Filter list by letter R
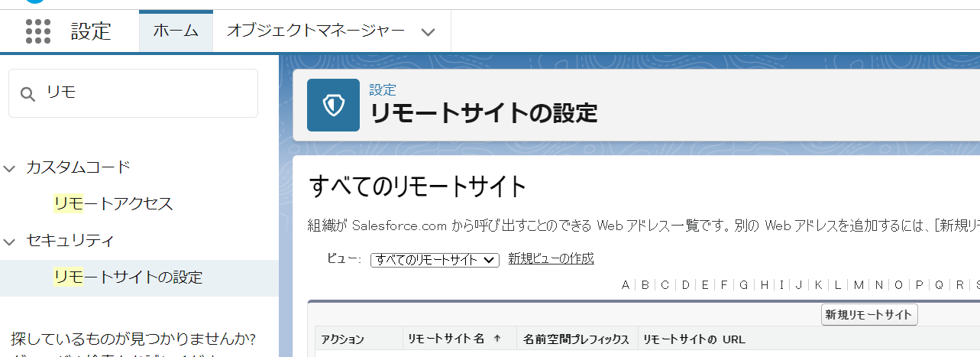The width and height of the screenshot is (980, 357). (x=960, y=285)
